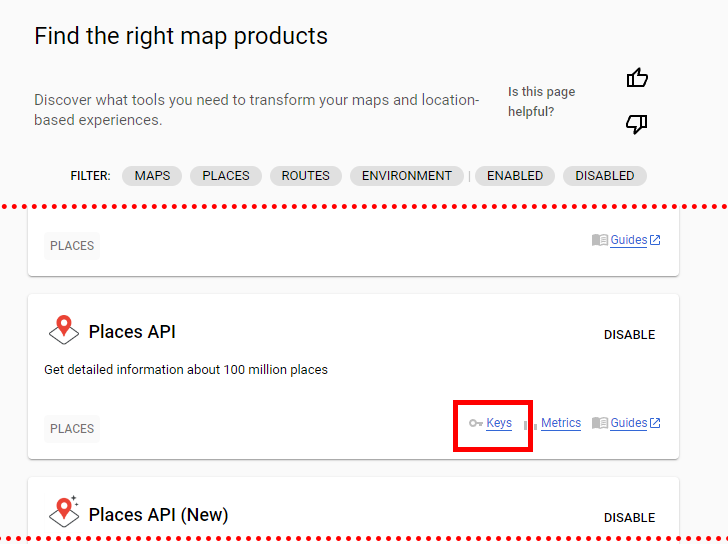Toggle the MAPS filter chip
The width and height of the screenshot is (728, 544).
pos(152,176)
